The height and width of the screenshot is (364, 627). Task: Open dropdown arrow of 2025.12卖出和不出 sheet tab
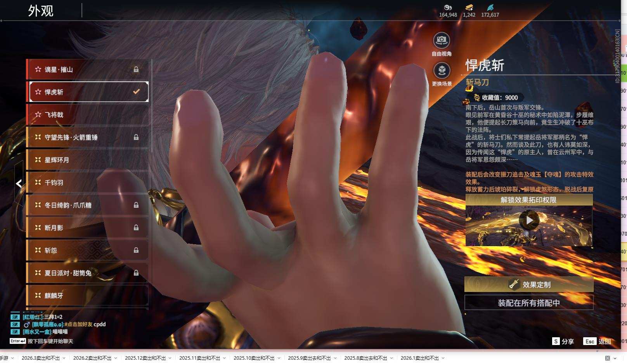tap(170, 358)
